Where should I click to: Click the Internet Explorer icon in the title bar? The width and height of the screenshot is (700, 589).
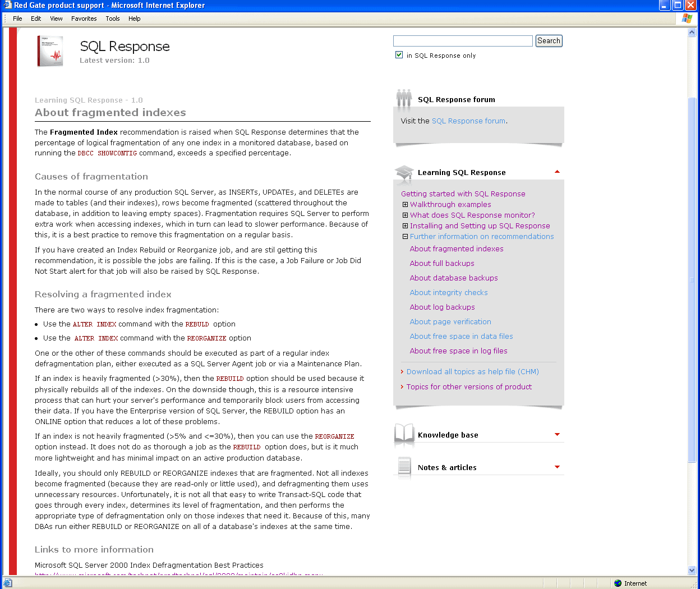click(7, 5)
